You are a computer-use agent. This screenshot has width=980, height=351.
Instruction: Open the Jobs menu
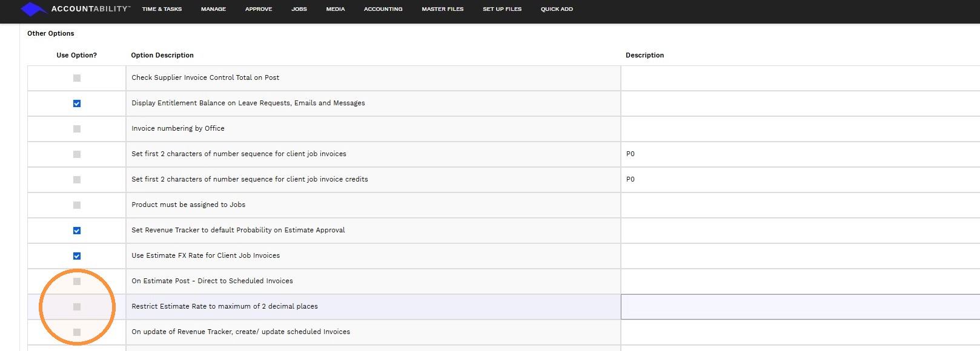[299, 9]
